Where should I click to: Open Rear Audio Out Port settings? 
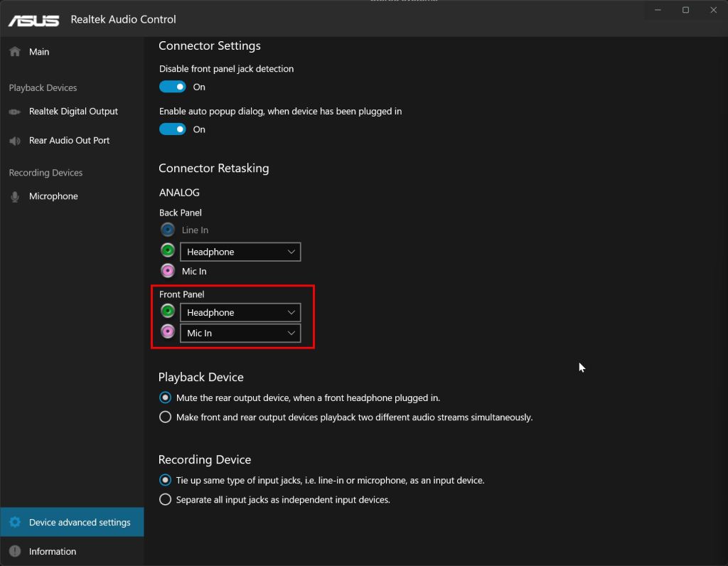(x=72, y=140)
